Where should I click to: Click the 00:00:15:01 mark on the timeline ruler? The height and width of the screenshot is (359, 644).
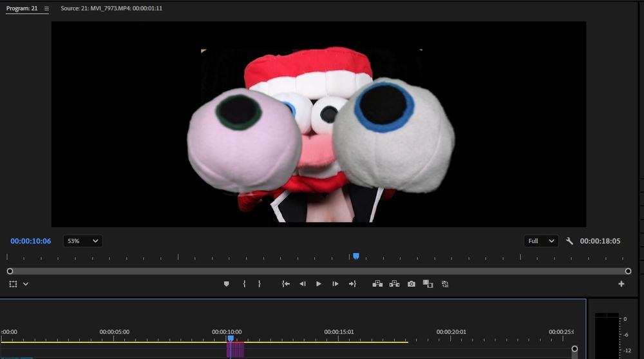[x=339, y=332]
